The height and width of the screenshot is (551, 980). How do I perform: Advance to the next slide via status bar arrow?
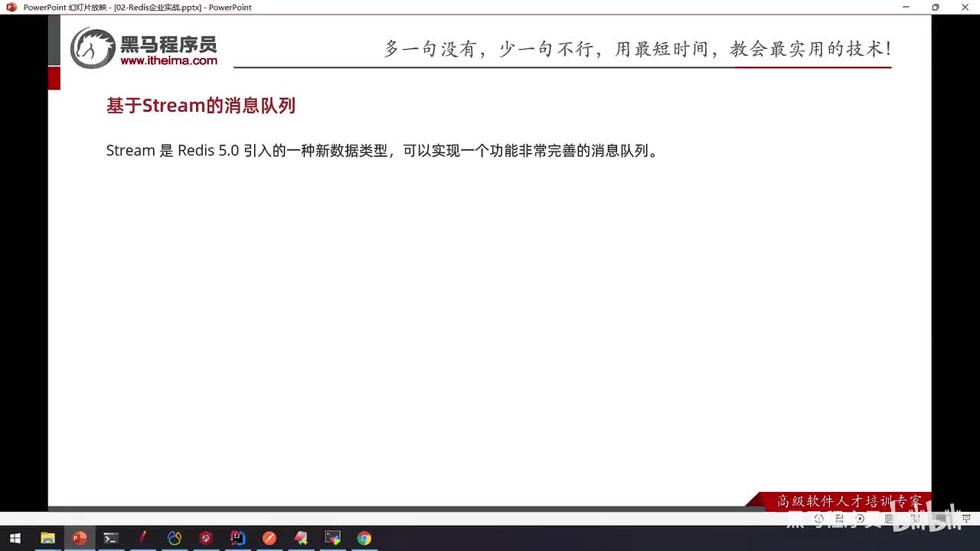860,518
